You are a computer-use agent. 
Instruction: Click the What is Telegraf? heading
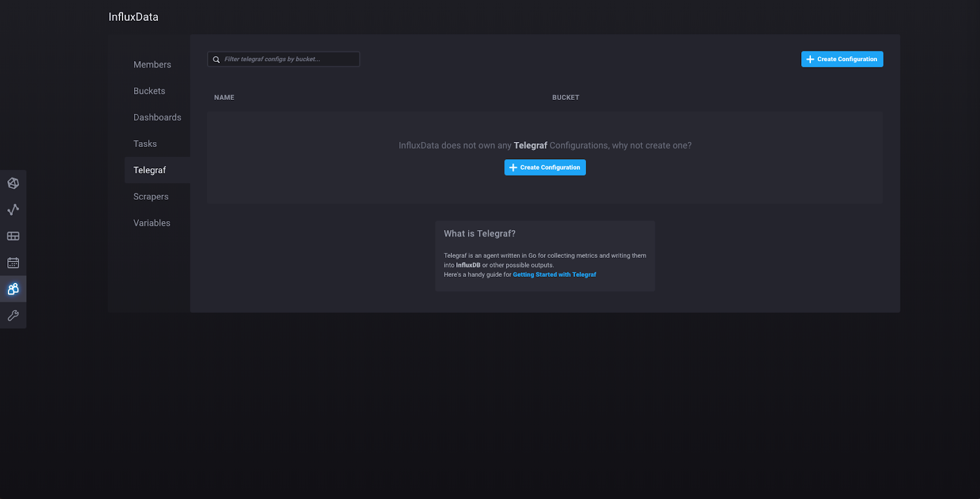[x=480, y=233]
